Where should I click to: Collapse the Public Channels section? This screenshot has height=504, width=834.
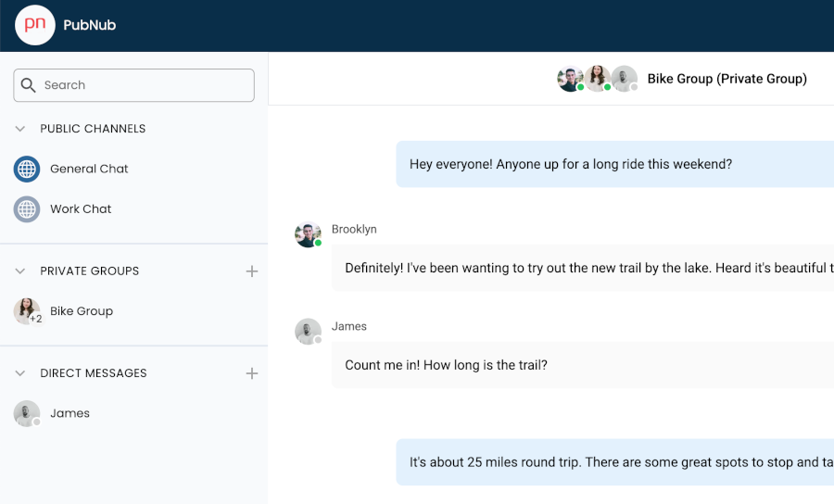click(x=20, y=129)
